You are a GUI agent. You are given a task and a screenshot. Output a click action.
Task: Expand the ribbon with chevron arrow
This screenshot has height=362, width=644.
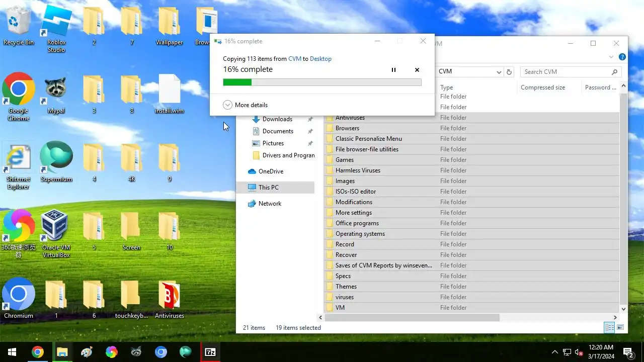click(611, 57)
